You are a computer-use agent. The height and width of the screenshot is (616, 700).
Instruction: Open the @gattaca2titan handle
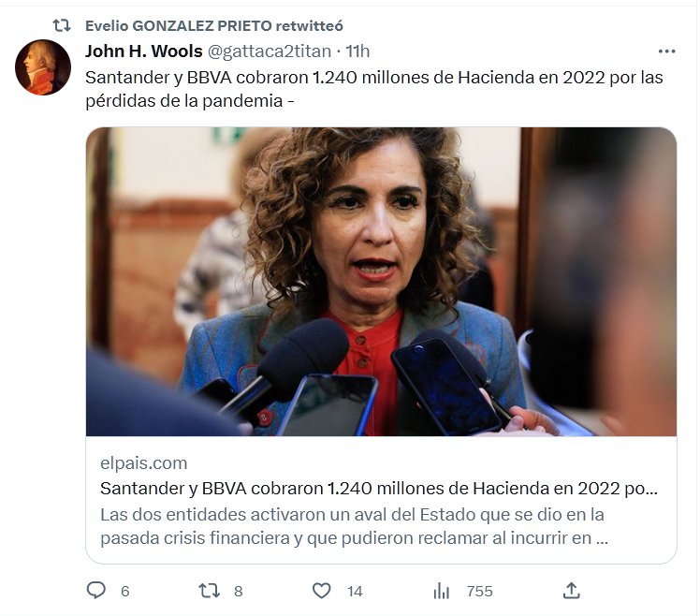[x=270, y=51]
